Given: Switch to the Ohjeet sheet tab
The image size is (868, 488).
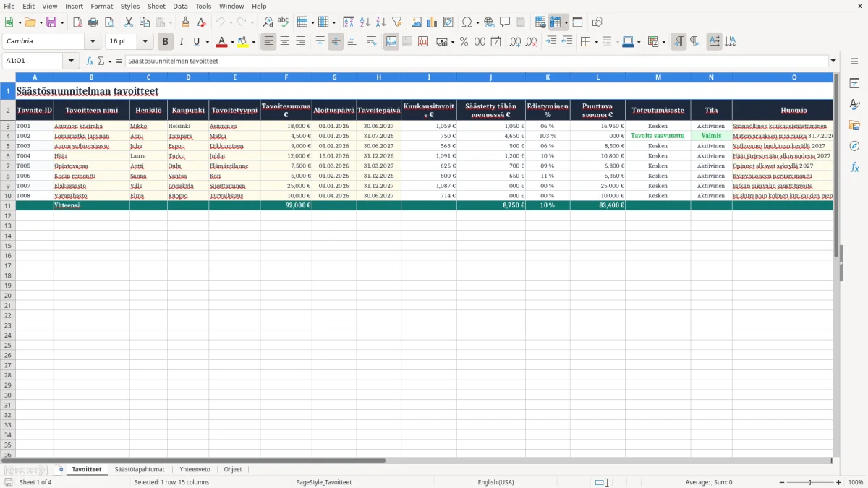Looking at the screenshot, I should pos(233,469).
